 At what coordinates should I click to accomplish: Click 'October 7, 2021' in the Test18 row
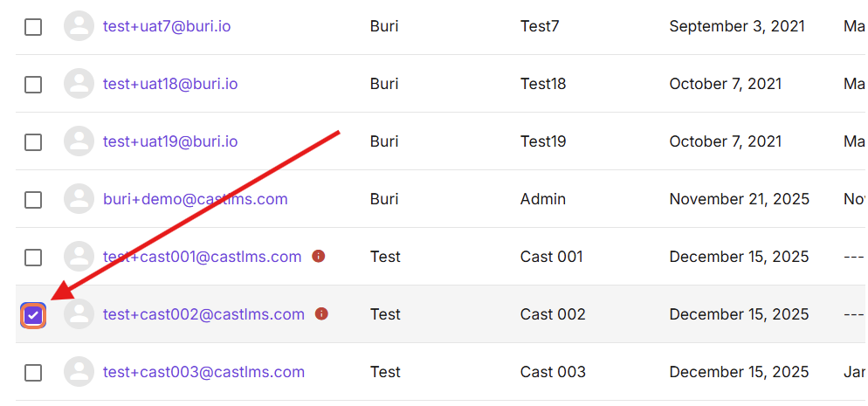(x=725, y=84)
